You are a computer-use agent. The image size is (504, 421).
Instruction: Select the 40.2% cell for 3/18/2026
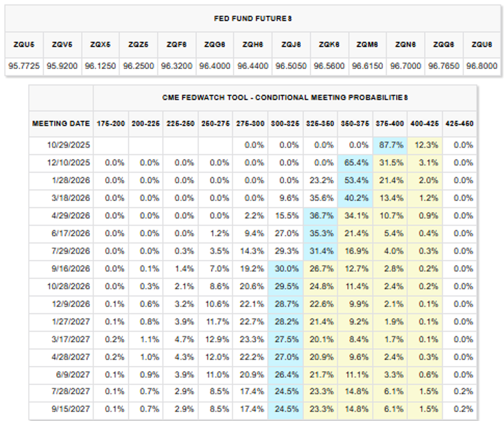[x=357, y=198]
